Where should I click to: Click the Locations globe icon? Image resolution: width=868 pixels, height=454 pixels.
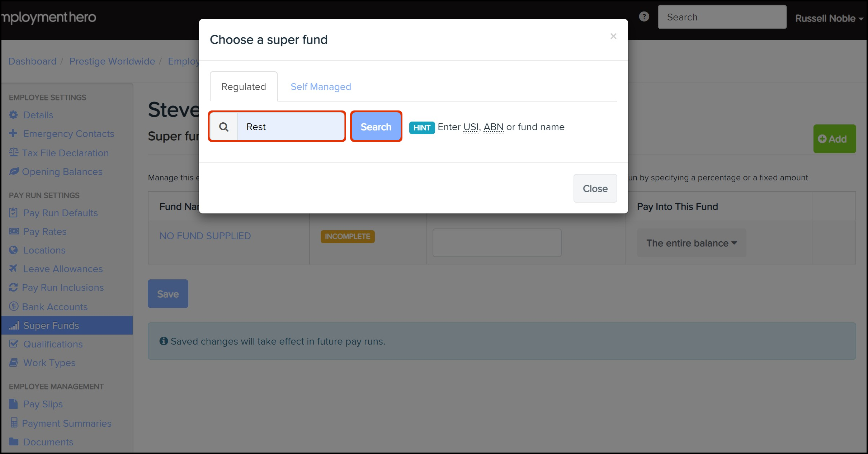[x=14, y=250]
